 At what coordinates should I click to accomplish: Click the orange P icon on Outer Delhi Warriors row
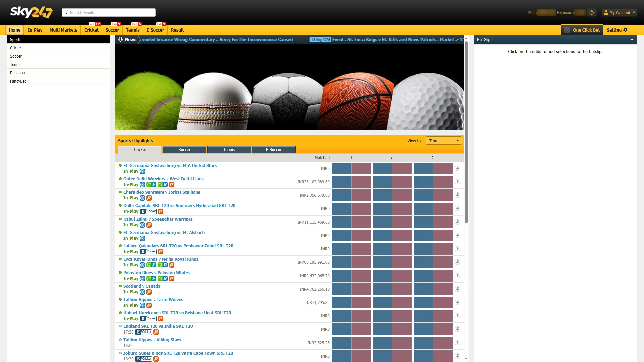[x=172, y=185]
